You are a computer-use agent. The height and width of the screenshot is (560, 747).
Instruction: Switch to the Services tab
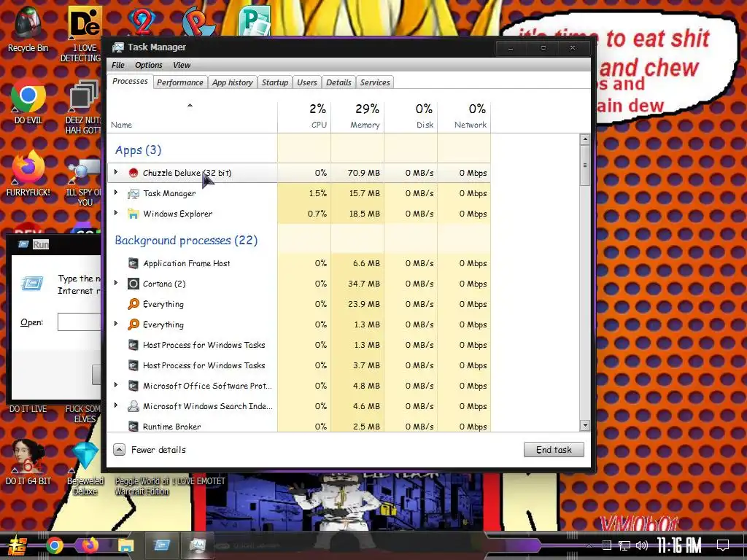tap(375, 82)
